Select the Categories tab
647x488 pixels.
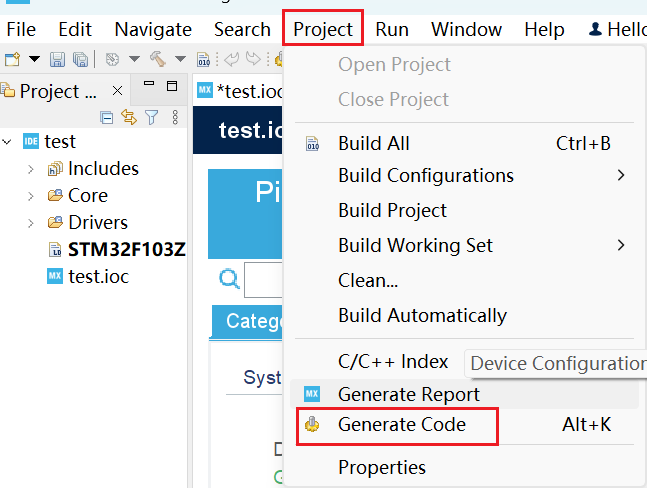(247, 322)
